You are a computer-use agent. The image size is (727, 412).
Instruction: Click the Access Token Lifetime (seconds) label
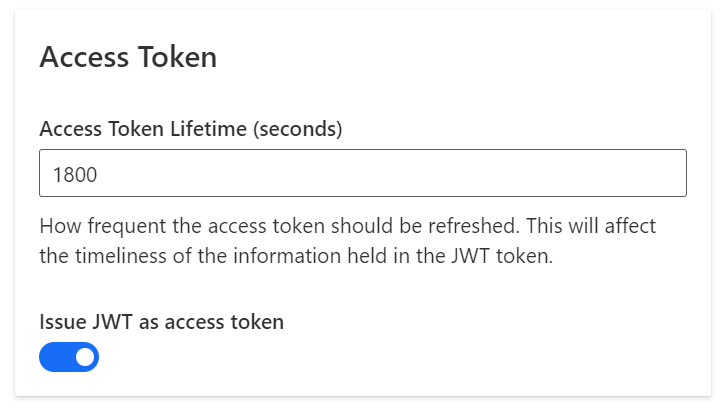[191, 128]
